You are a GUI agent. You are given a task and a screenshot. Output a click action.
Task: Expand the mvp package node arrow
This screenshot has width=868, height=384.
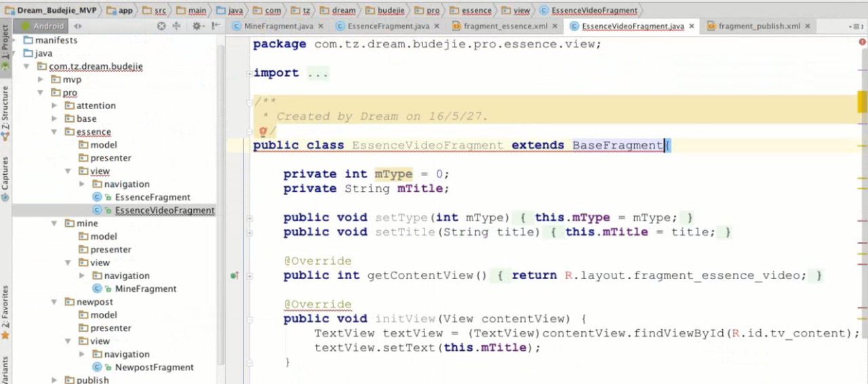tap(41, 79)
